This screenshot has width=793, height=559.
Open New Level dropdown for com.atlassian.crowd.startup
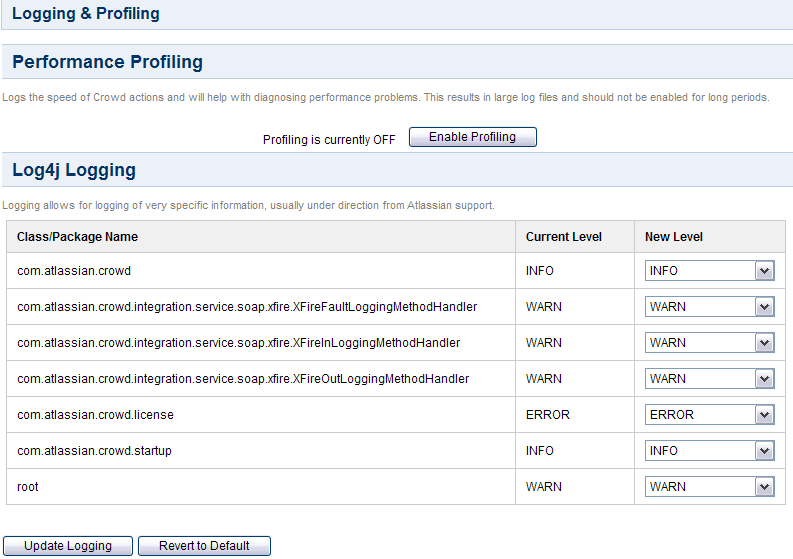710,451
